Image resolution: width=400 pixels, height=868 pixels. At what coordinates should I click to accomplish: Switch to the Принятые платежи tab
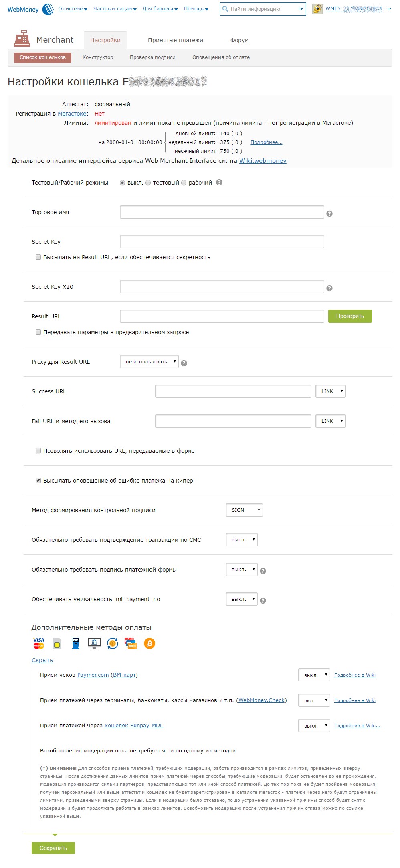175,40
